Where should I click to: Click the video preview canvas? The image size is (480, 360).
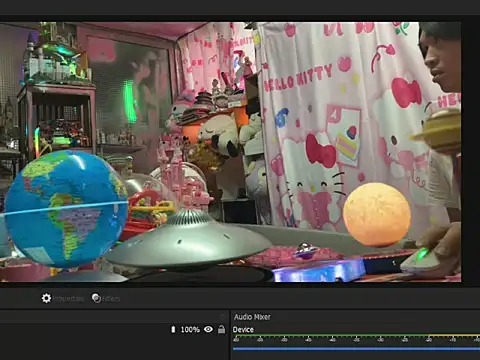231,152
